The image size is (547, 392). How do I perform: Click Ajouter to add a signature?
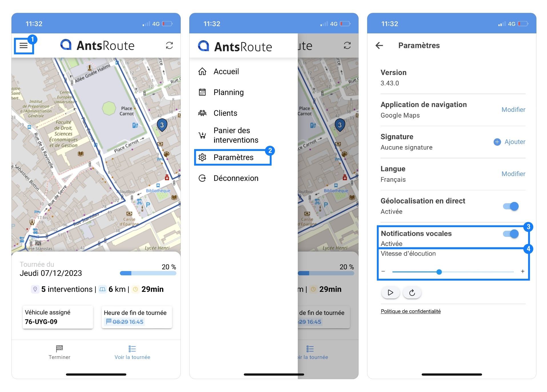515,142
